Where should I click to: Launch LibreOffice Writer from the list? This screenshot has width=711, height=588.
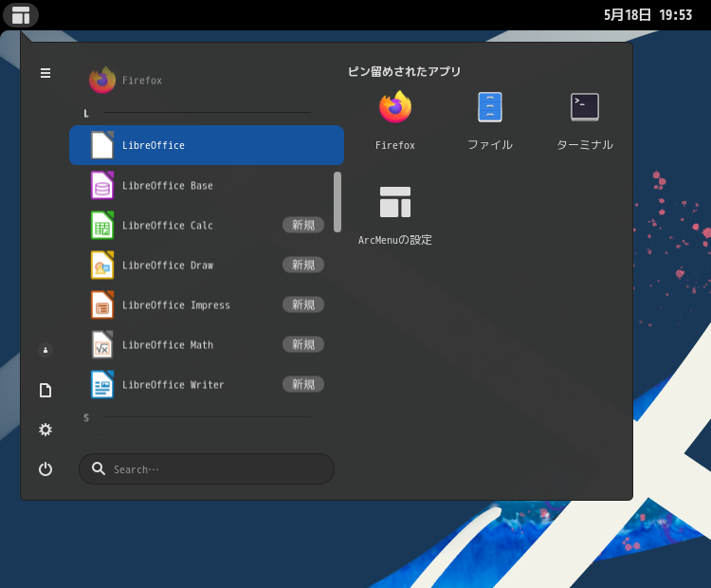coord(207,385)
